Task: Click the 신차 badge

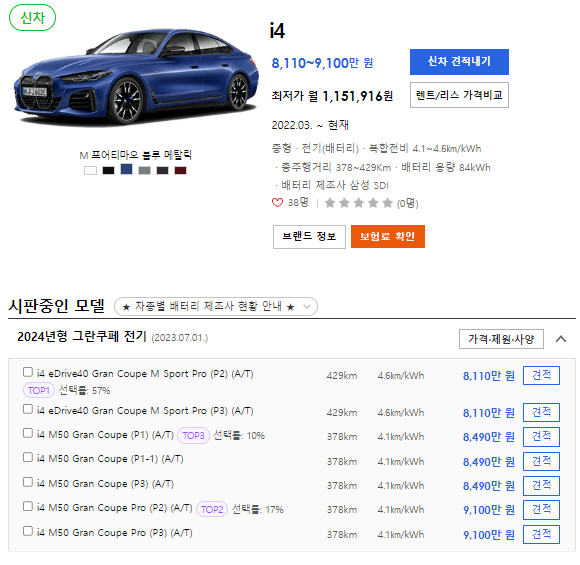Action: 33,17
